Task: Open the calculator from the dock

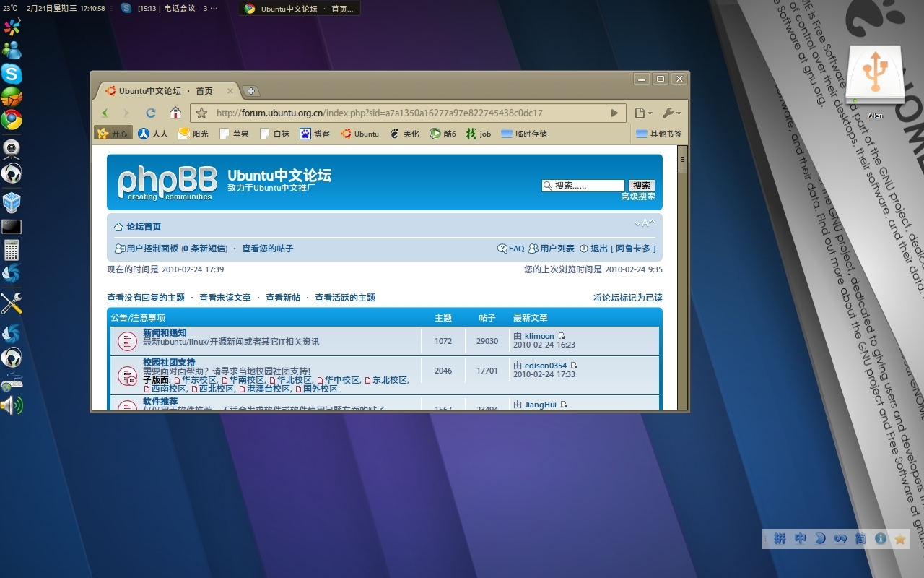Action: (x=12, y=250)
